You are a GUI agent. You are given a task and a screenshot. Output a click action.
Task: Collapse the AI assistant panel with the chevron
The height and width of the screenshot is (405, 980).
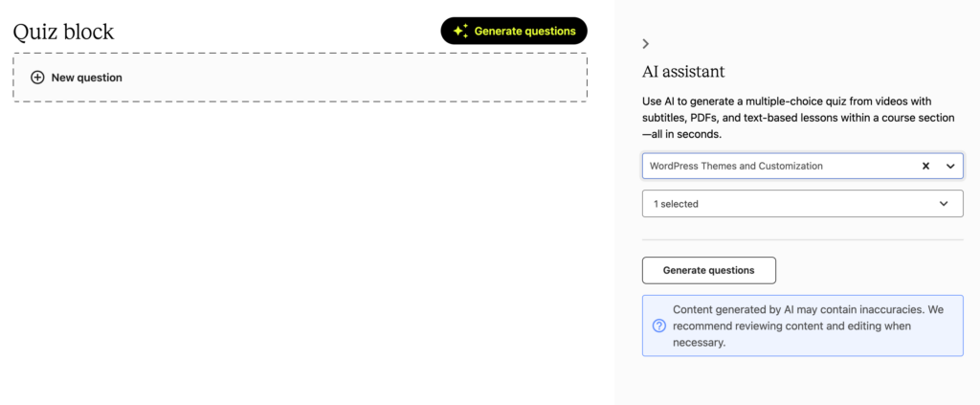(x=646, y=44)
